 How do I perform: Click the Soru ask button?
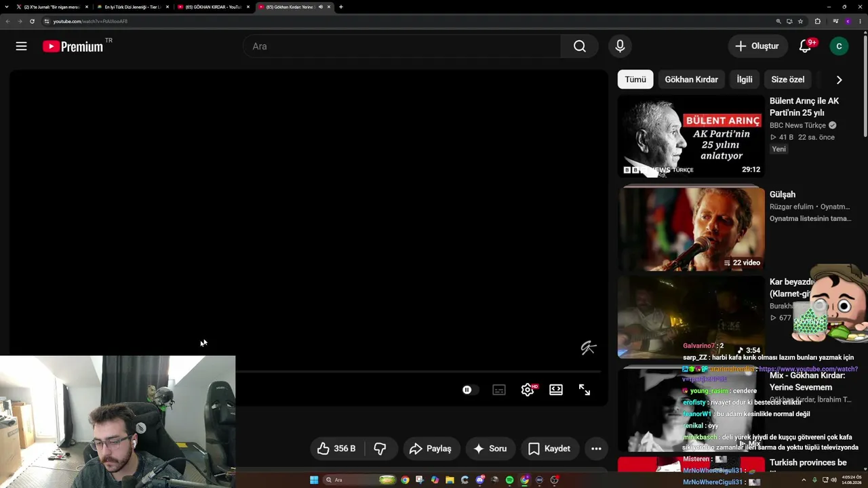pos(490,449)
